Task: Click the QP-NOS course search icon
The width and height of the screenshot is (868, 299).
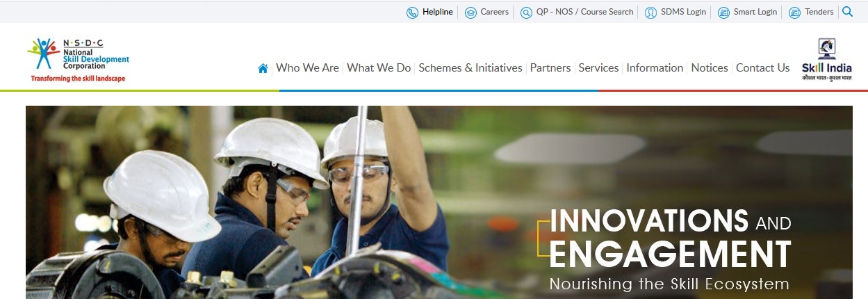Action: [x=526, y=13]
